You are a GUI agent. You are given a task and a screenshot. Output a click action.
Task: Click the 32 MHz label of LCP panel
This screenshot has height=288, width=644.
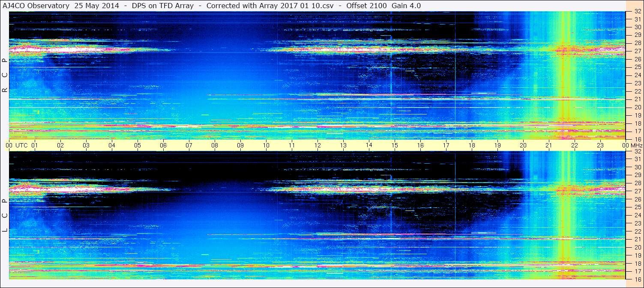tap(637, 151)
